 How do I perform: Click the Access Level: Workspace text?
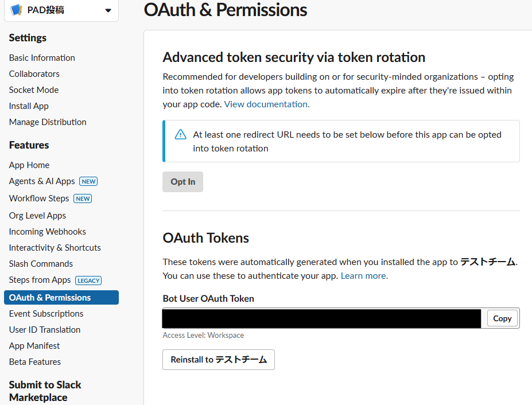203,335
